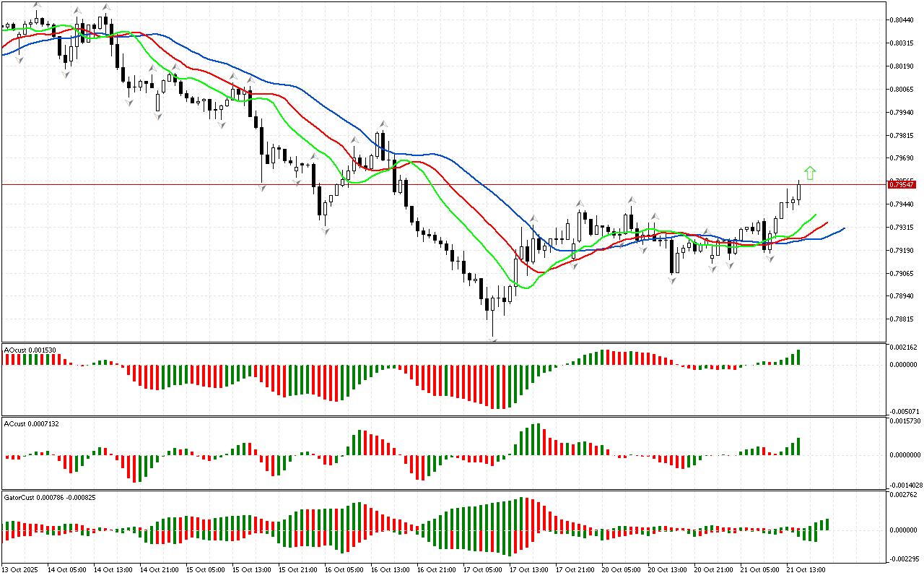Select the latest candlestick on the chart

(x=799, y=191)
